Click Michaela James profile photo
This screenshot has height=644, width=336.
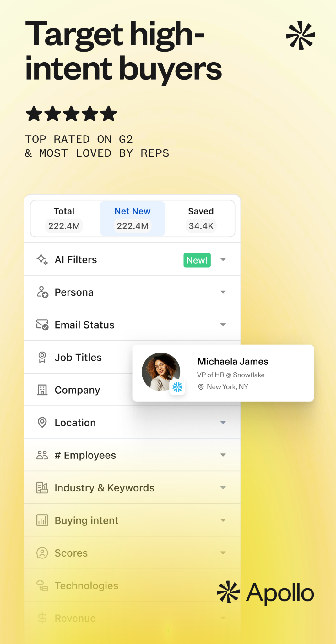click(x=161, y=372)
